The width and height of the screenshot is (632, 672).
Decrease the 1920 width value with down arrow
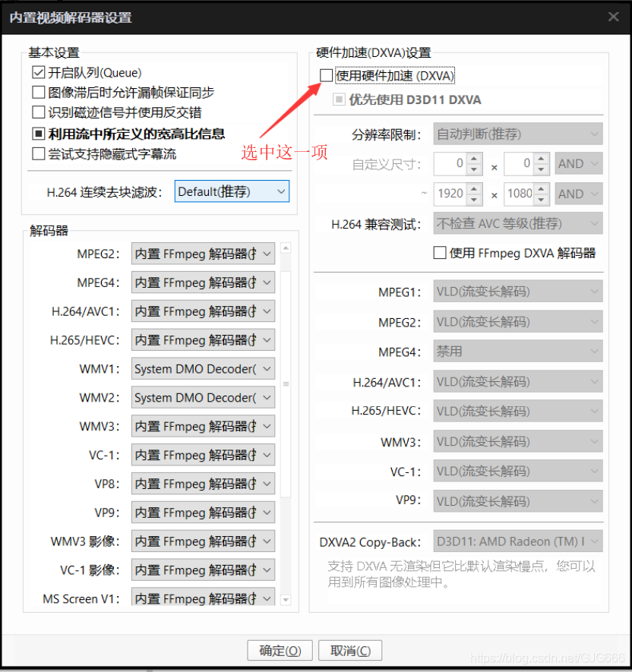474,199
